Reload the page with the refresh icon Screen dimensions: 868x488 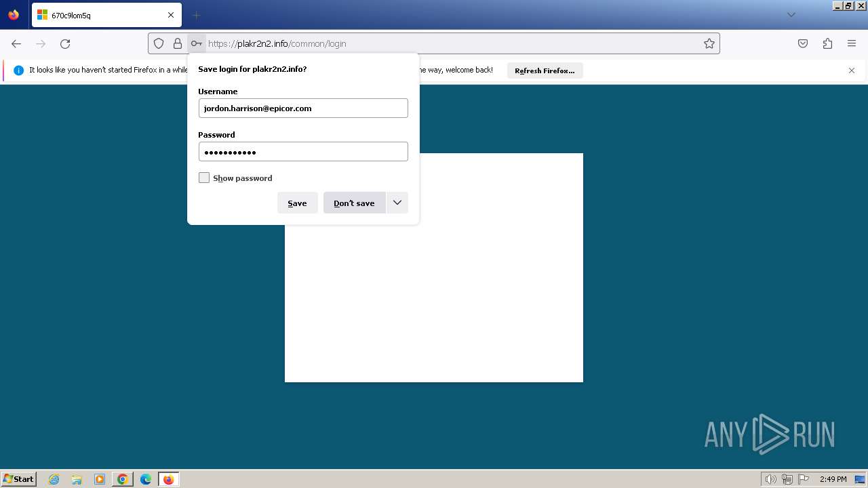coord(65,43)
